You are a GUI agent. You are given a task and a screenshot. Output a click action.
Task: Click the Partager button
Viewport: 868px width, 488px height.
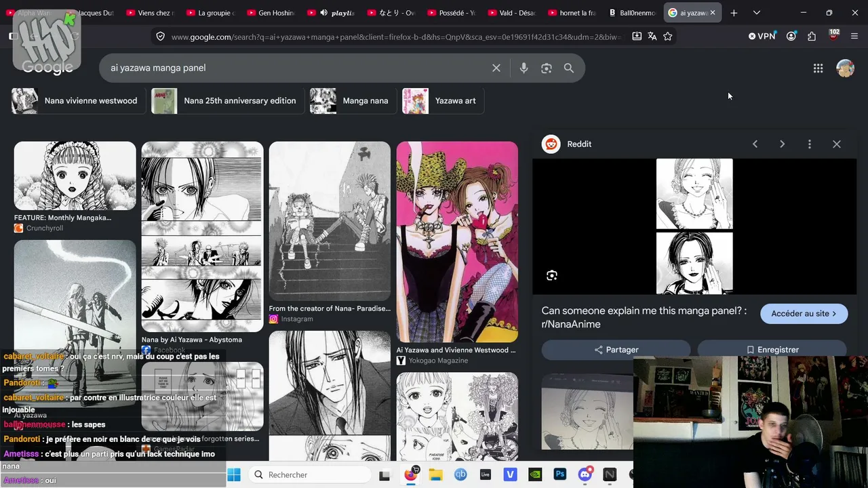pos(616,350)
